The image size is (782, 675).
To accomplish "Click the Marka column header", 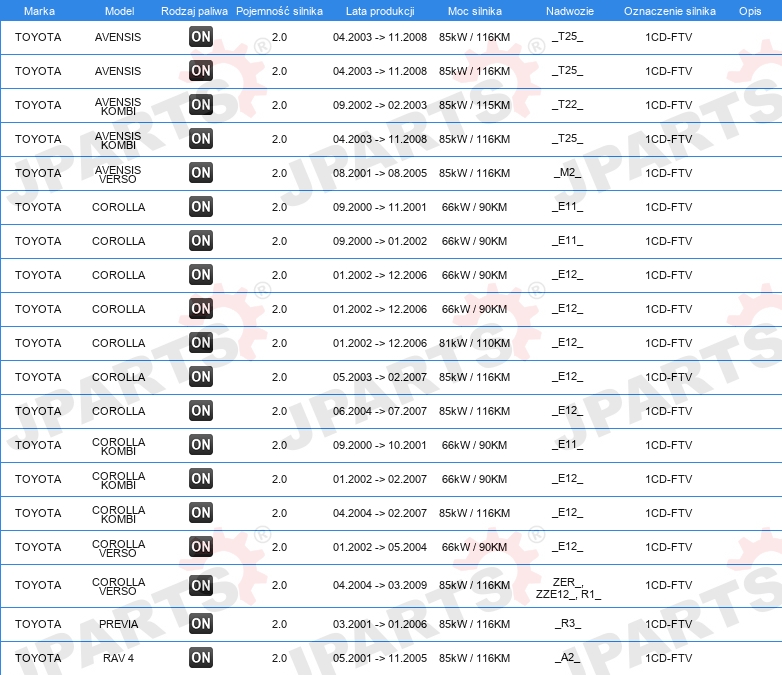I will (39, 11).
